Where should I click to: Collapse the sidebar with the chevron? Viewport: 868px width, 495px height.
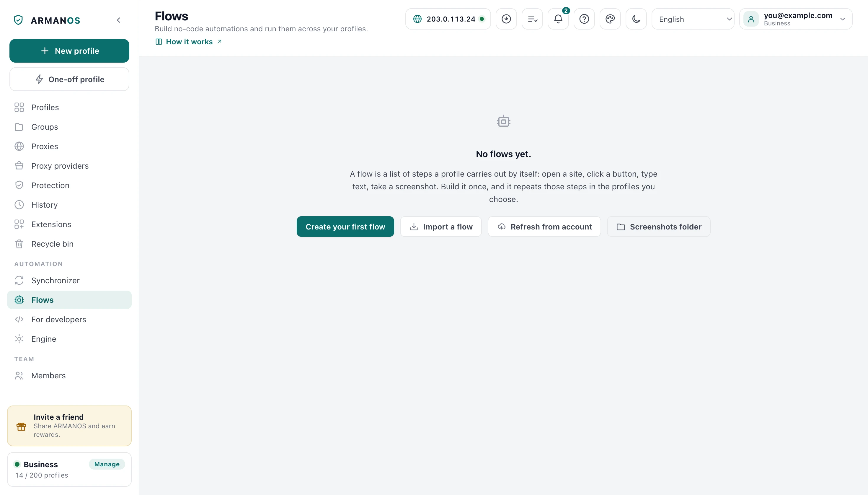coord(119,20)
